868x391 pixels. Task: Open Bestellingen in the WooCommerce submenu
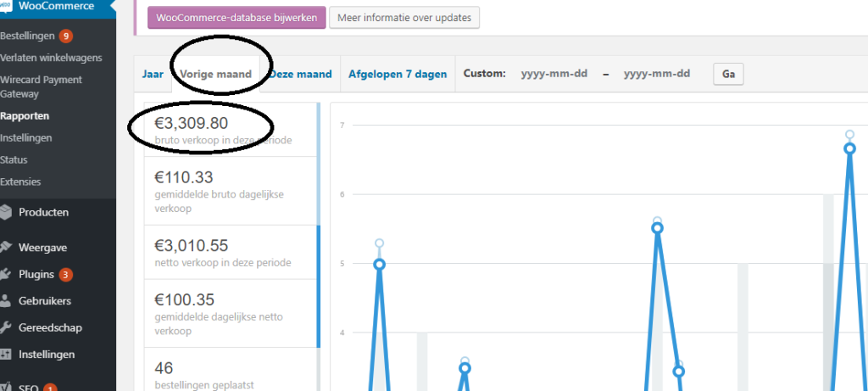tap(28, 36)
